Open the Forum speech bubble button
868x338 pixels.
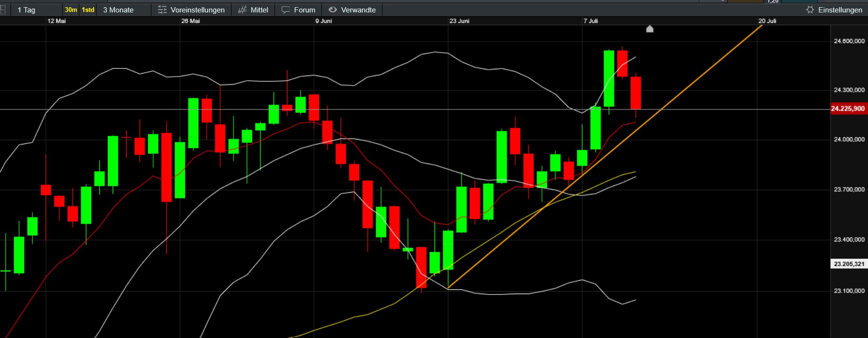[298, 10]
